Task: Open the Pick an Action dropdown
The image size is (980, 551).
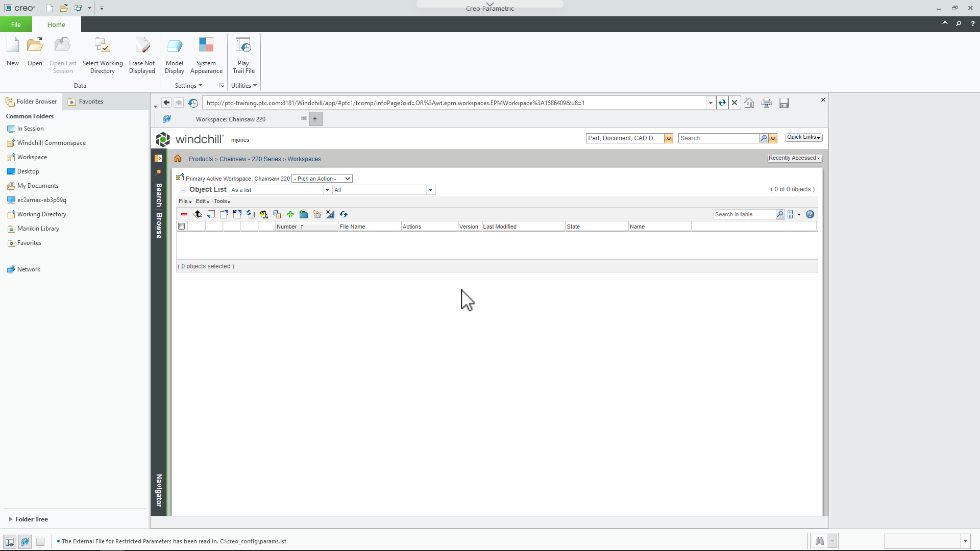Action: [x=322, y=179]
